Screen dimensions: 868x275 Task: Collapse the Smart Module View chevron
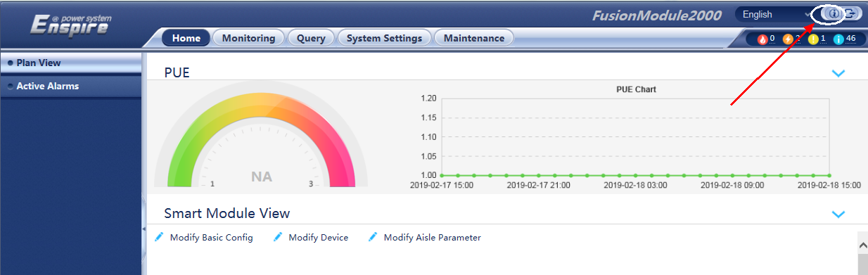tap(838, 214)
